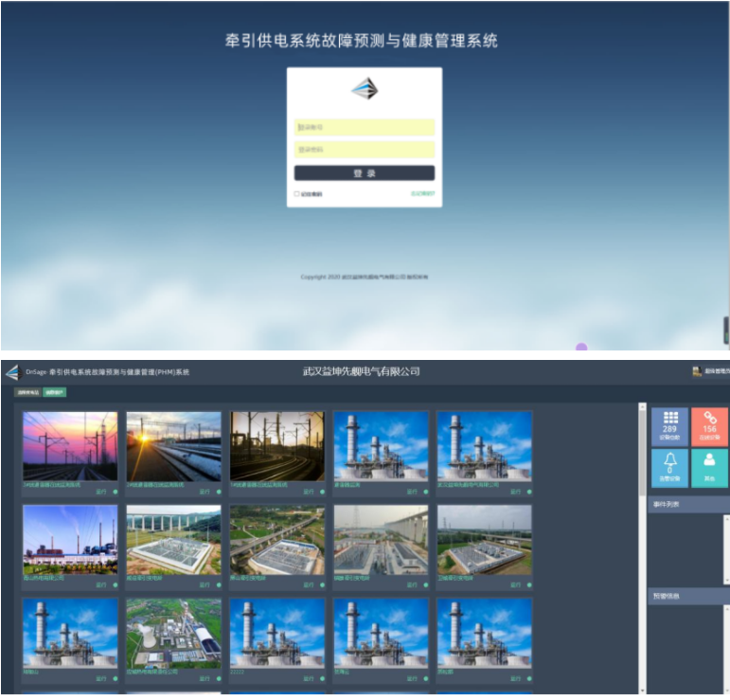This screenshot has width=730, height=700.
Task: Focus the login password input field
Action: (365, 150)
